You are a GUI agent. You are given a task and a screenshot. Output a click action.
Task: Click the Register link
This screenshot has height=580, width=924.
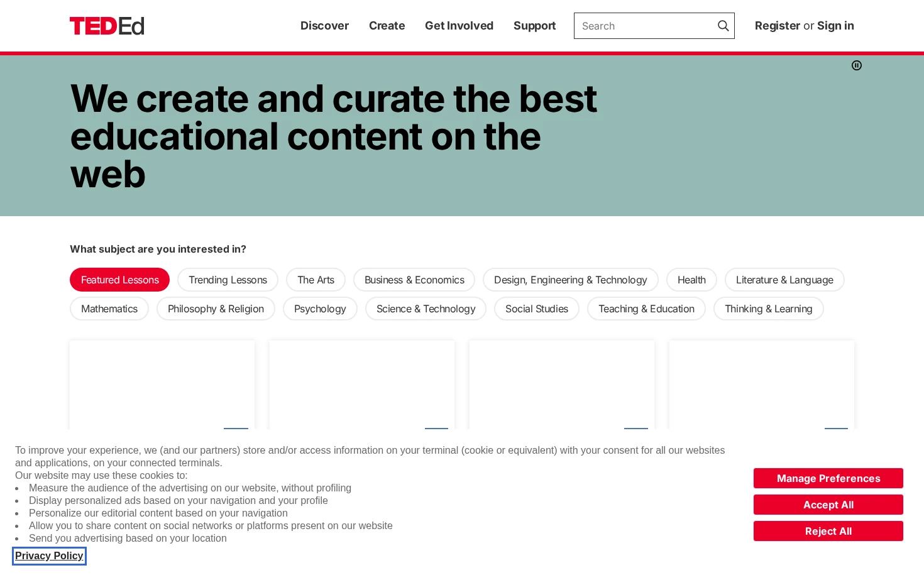778,26
